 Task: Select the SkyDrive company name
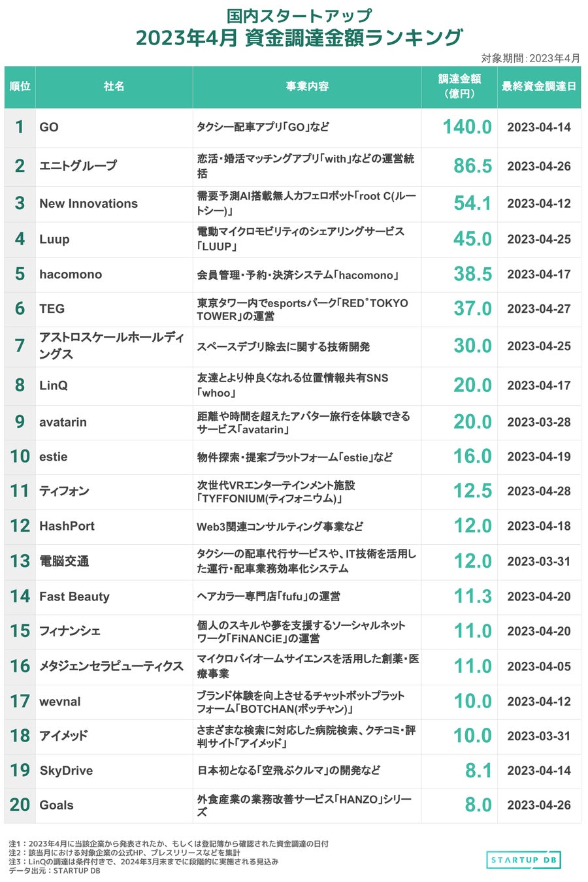coord(66,770)
